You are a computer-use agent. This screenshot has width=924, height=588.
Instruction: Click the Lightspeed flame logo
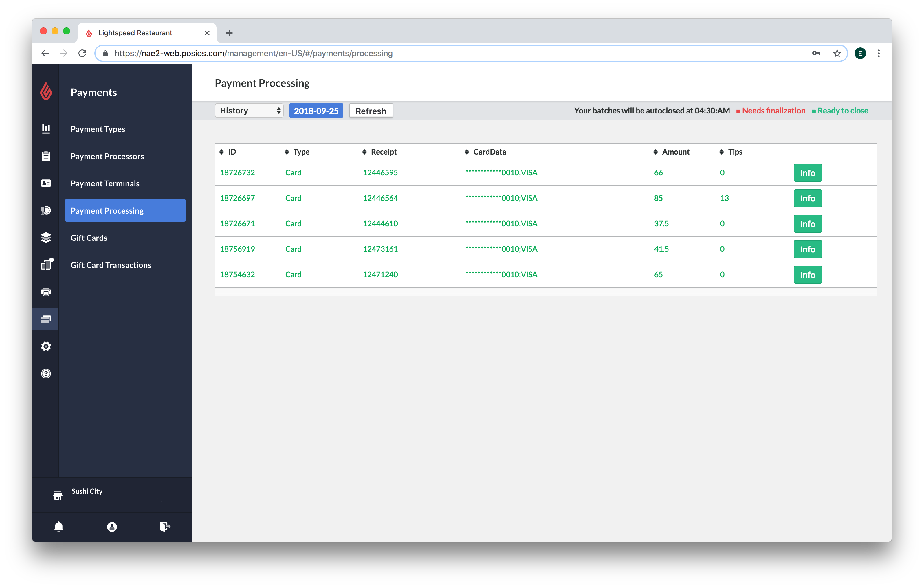[46, 91]
